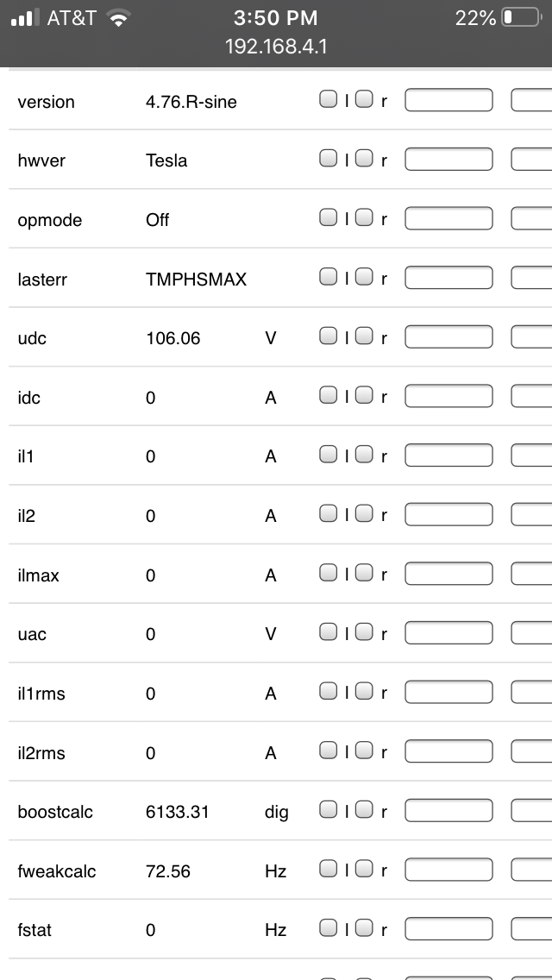Check the 'r' checkbox for boostcalc
The width and height of the screenshot is (552, 980).
tap(364, 809)
